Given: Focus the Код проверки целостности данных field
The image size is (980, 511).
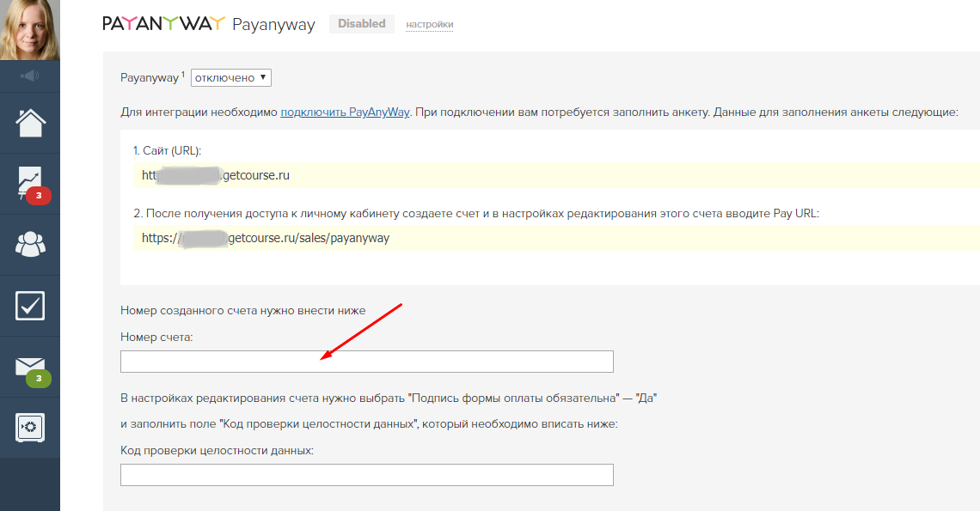Looking at the screenshot, I should click(367, 475).
